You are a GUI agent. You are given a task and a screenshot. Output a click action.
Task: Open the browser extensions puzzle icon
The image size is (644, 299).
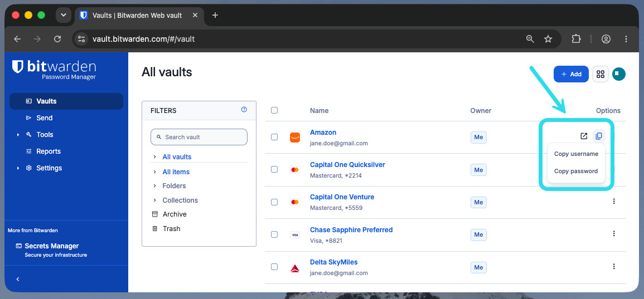click(x=576, y=39)
